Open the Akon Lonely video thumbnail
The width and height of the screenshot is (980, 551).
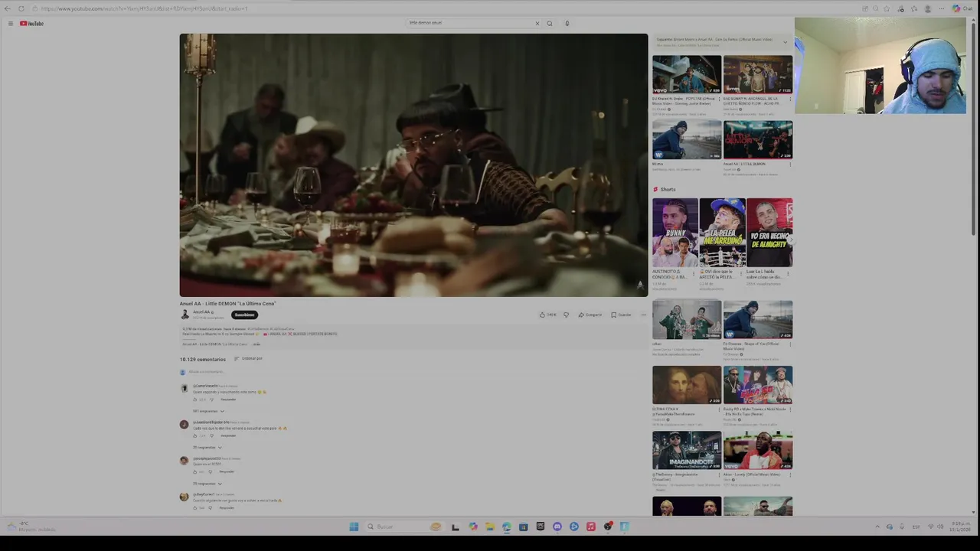click(x=758, y=450)
